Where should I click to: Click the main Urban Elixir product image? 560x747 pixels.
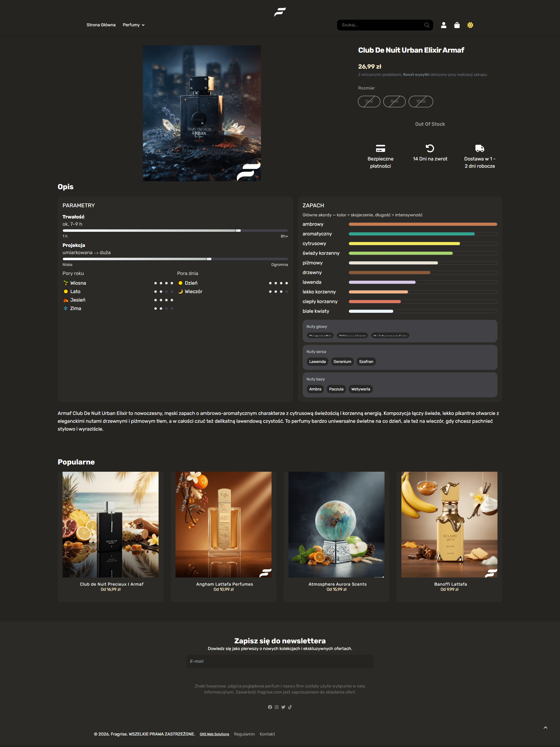click(202, 113)
